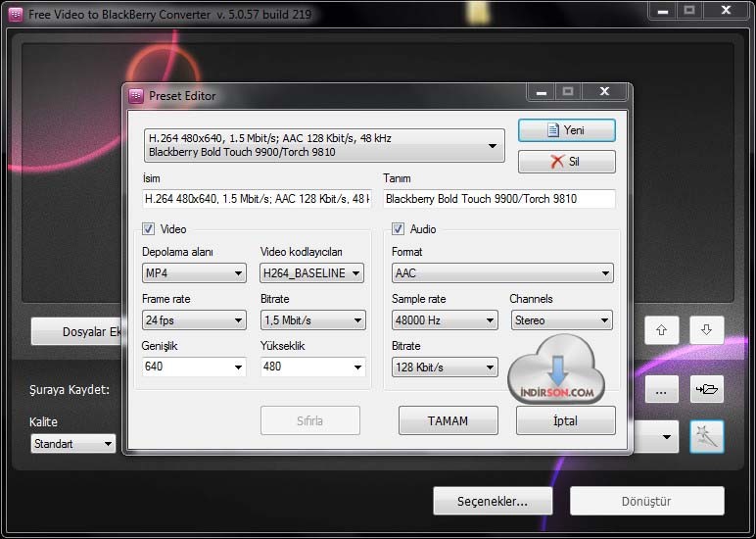
Task: Click the main window BlackBerry app icon
Action: pyautogui.click(x=16, y=15)
